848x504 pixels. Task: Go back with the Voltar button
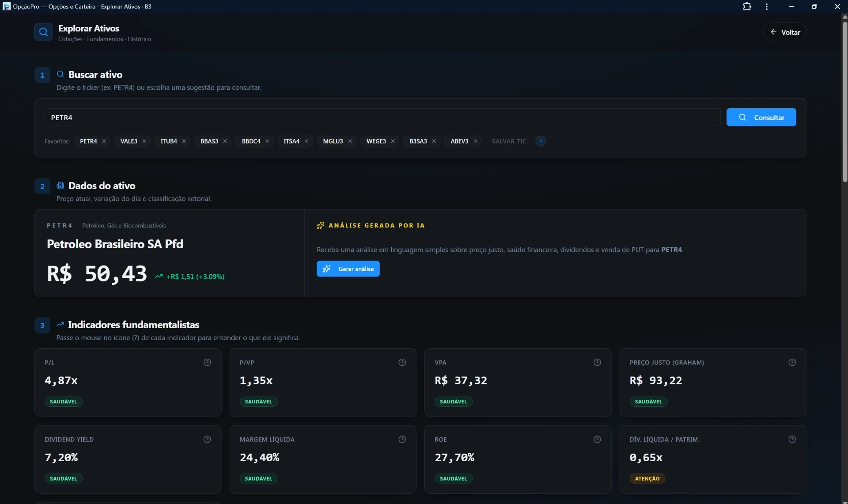click(x=785, y=32)
